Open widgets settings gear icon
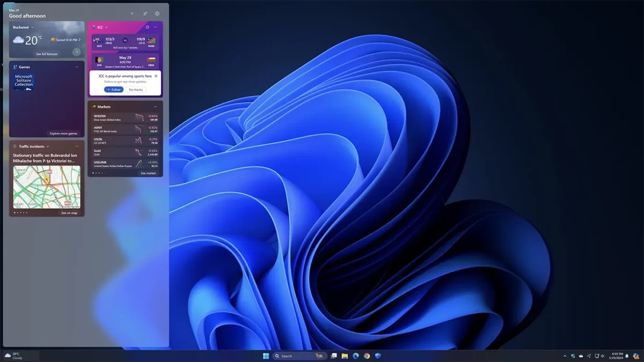644x362 pixels. click(157, 13)
